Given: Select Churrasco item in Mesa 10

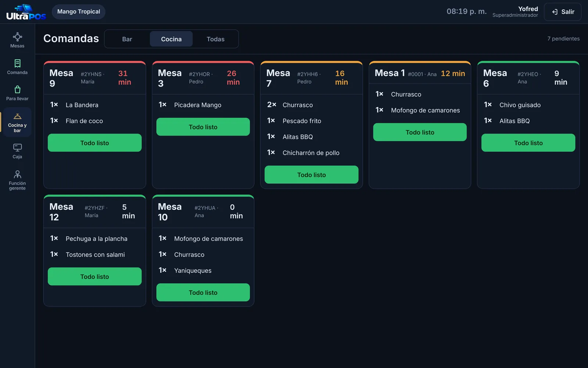Looking at the screenshot, I should tap(203, 255).
